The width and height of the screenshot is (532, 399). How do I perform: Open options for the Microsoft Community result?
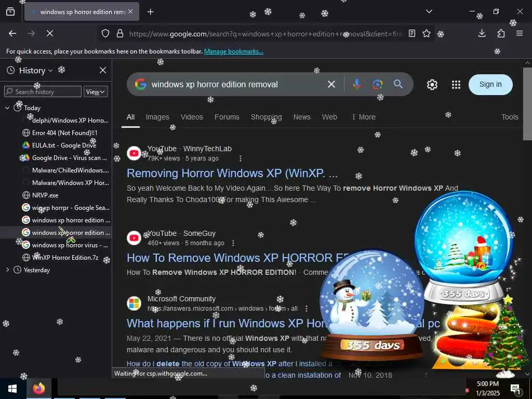point(307,309)
